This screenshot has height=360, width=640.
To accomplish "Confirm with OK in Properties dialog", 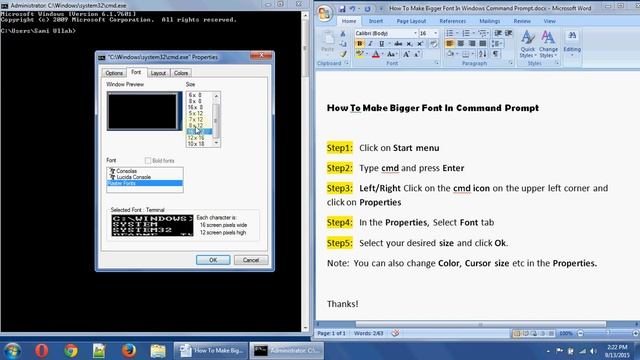I will 213,260.
